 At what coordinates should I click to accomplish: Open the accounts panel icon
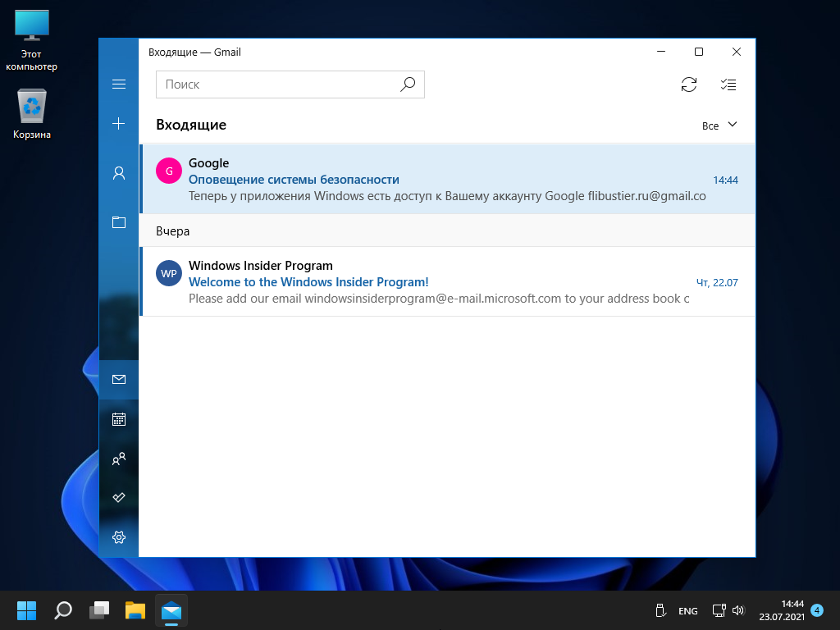tap(119, 173)
